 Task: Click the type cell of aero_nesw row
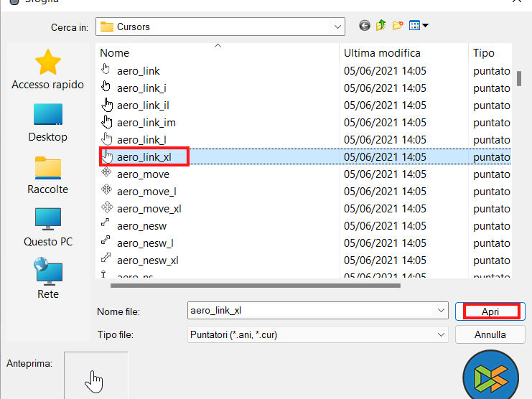(492, 226)
